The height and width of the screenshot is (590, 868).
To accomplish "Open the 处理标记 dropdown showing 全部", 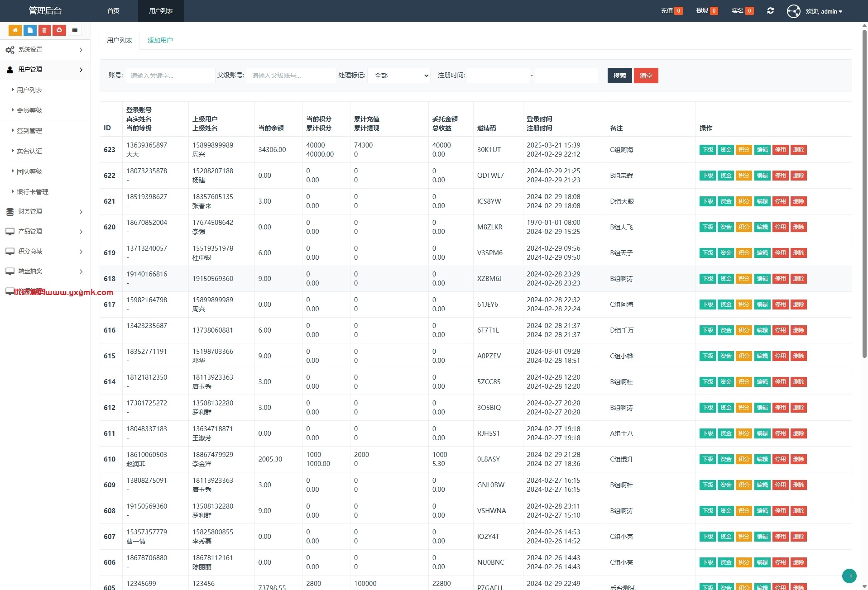I will tap(399, 76).
